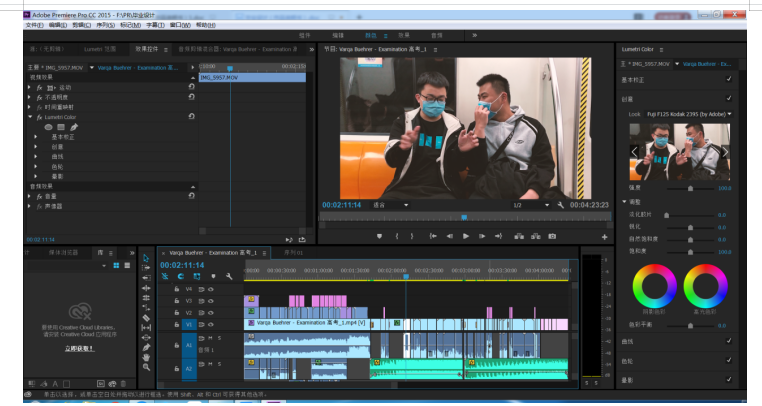The width and height of the screenshot is (762, 406).
Task: Select the Rolling Edit tool
Action: pyautogui.click(x=146, y=288)
